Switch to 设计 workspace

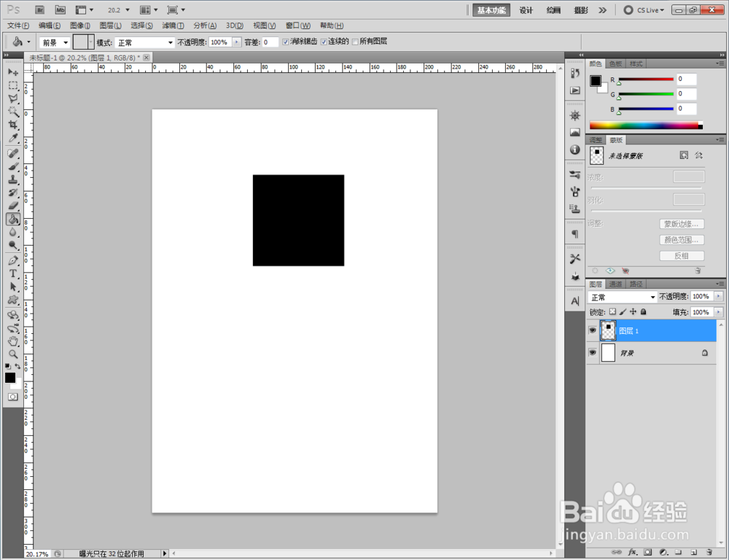(526, 9)
